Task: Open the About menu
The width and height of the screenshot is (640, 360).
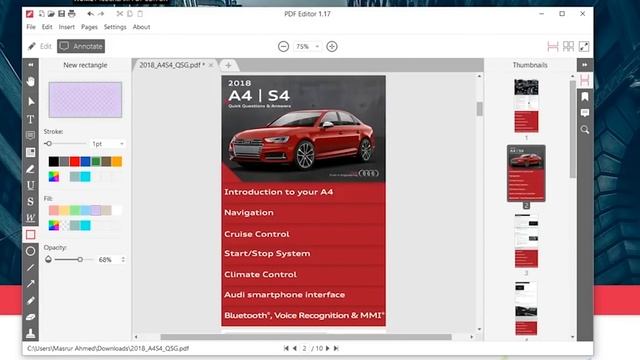Action: 141,27
